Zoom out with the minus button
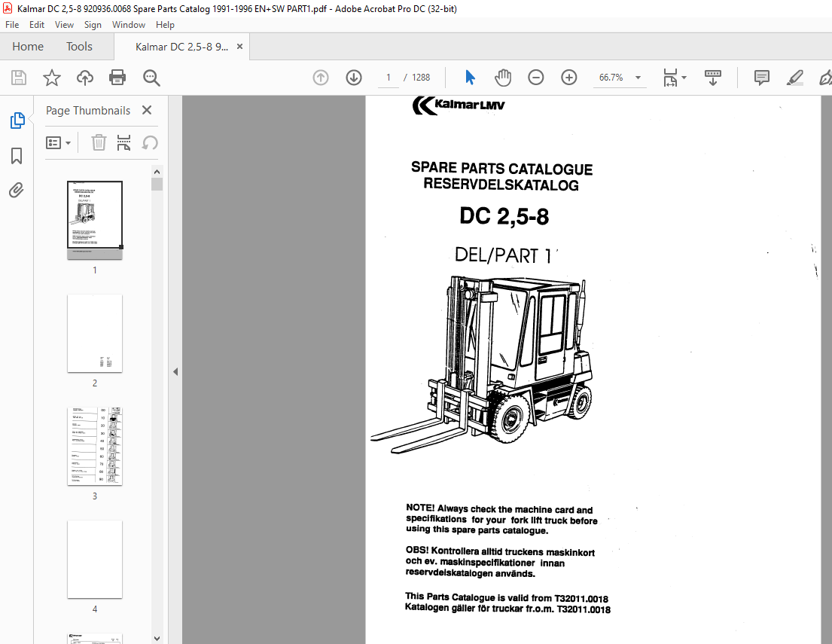Viewport: 832px width, 644px height. click(x=536, y=78)
